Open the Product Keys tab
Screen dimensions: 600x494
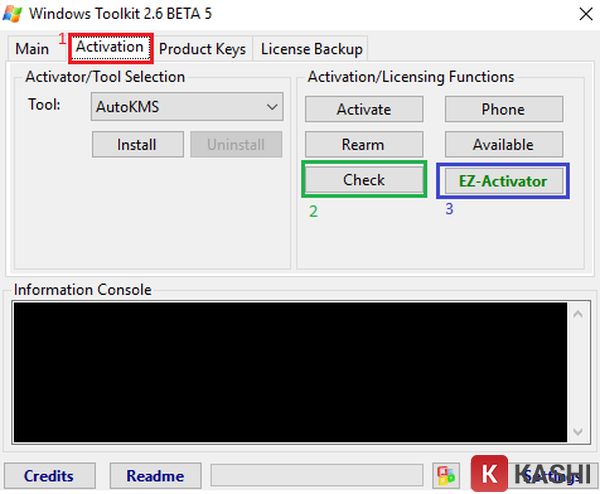coord(202,49)
